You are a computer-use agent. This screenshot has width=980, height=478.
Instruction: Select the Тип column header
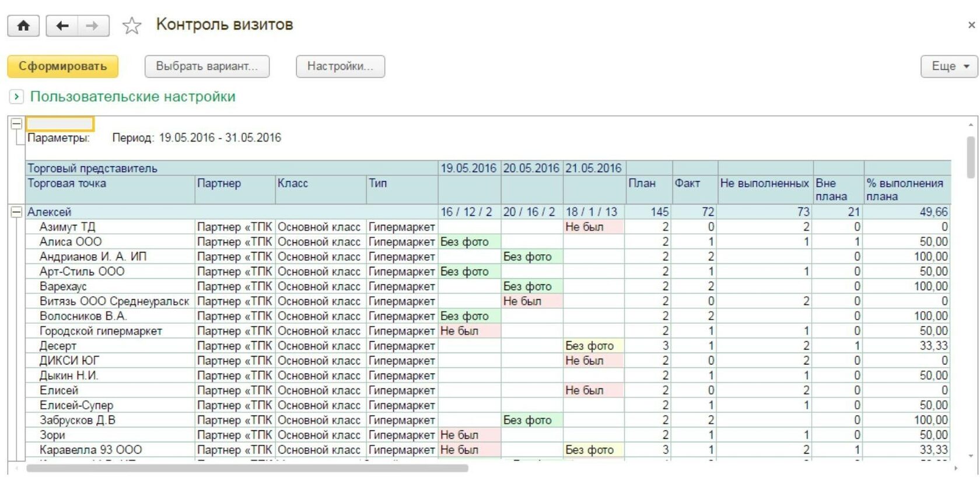pyautogui.click(x=402, y=189)
